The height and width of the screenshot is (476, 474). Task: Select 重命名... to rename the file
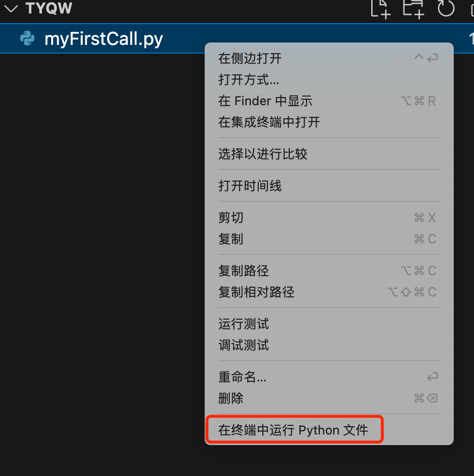pos(329,377)
